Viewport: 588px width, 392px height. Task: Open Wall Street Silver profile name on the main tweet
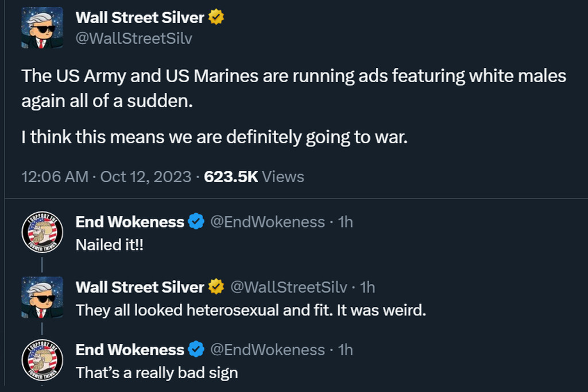click(x=140, y=18)
